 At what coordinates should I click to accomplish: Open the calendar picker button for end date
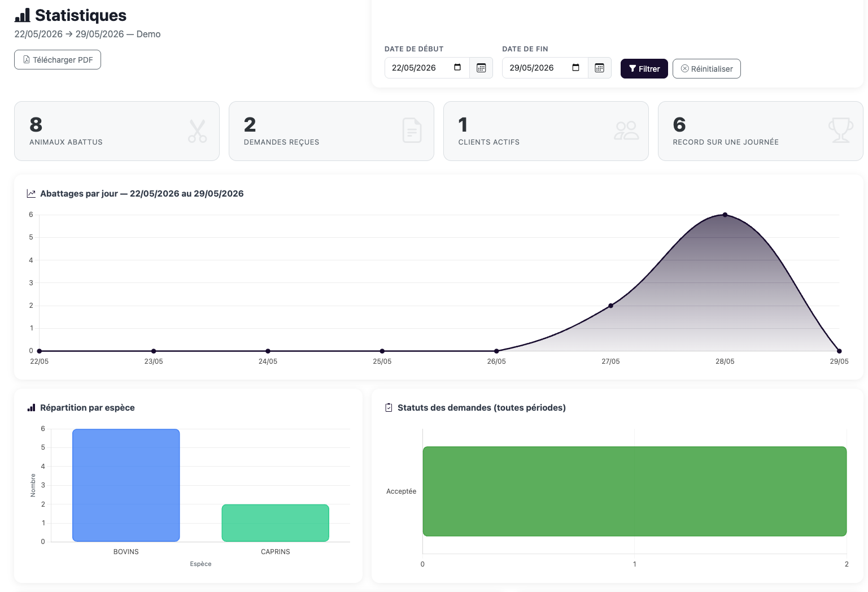(x=600, y=68)
